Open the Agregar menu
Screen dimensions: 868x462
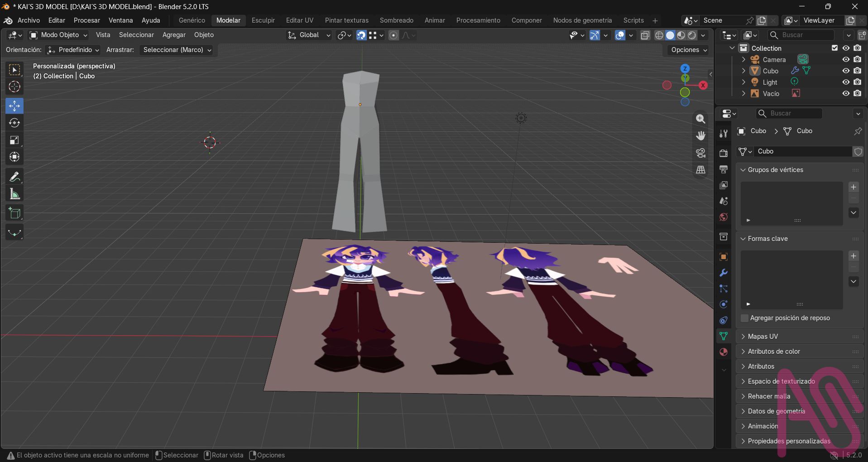click(174, 35)
